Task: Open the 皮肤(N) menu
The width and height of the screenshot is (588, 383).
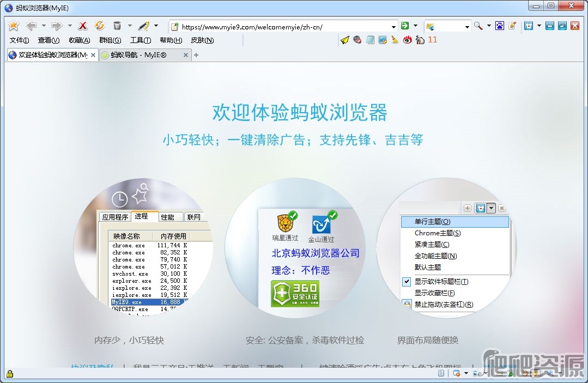Action: point(203,40)
